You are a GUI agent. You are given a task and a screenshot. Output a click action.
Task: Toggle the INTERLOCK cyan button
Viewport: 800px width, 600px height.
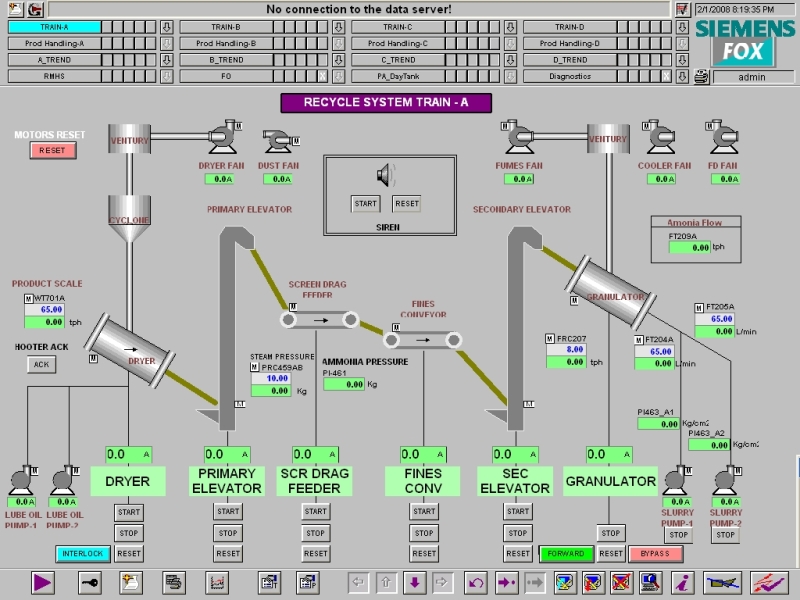tap(83, 554)
